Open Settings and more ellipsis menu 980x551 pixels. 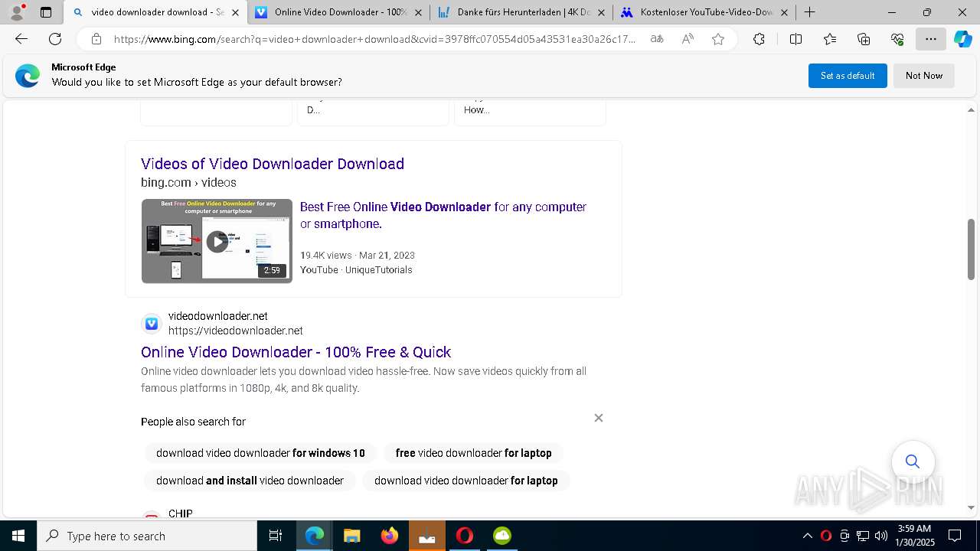931,39
